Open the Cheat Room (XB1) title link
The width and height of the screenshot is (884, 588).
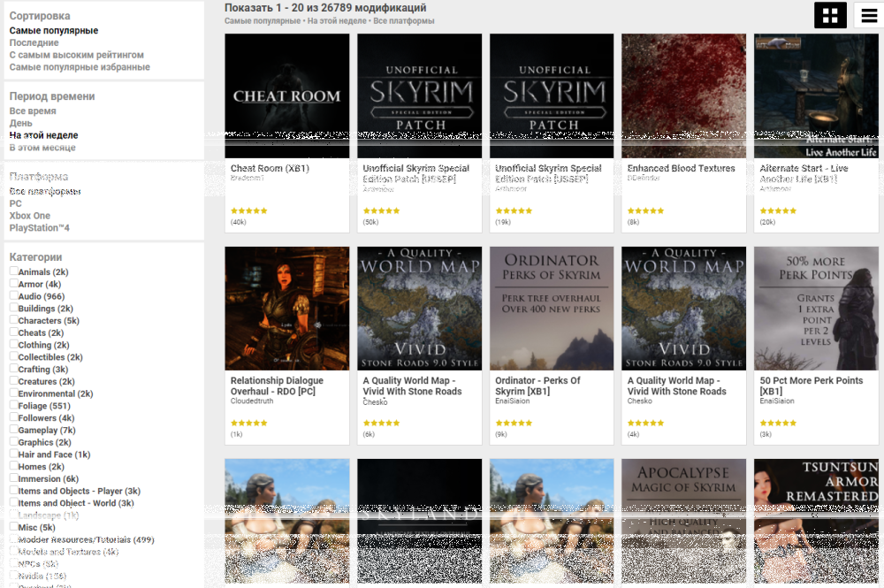click(270, 169)
